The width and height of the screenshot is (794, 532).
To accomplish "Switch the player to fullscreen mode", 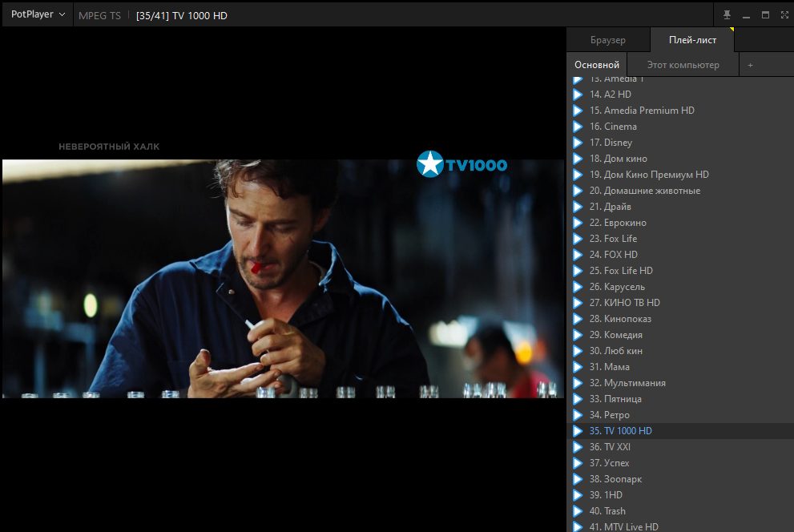I will (784, 15).
